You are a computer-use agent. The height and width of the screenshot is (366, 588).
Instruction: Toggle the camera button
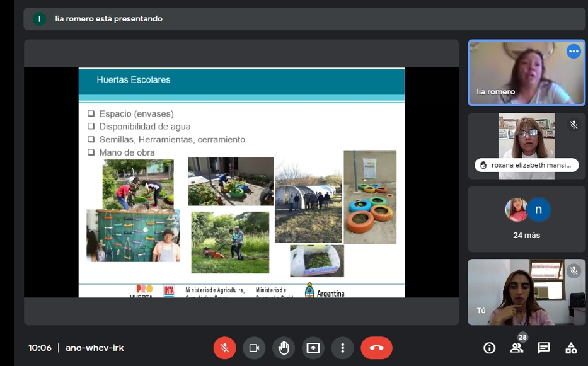pos(254,348)
